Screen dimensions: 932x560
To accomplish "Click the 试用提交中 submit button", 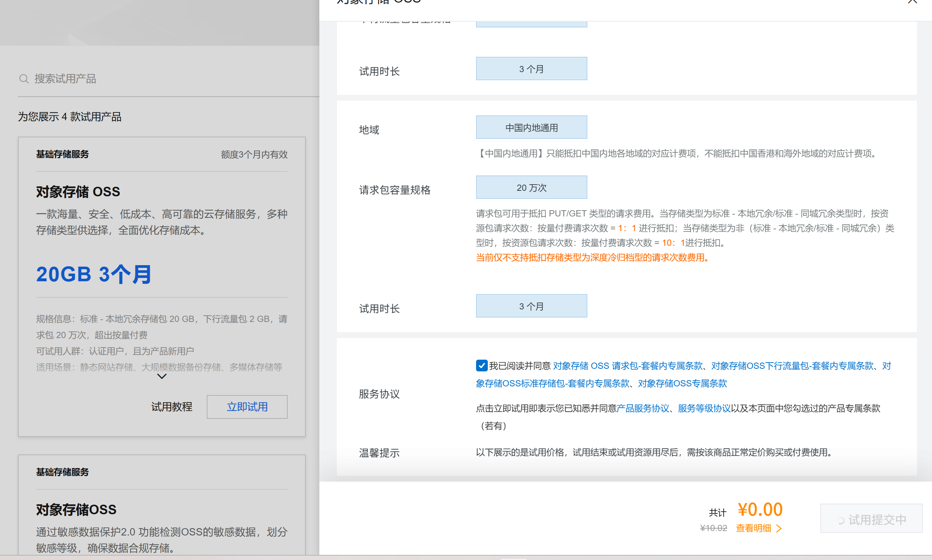I will click(x=871, y=518).
